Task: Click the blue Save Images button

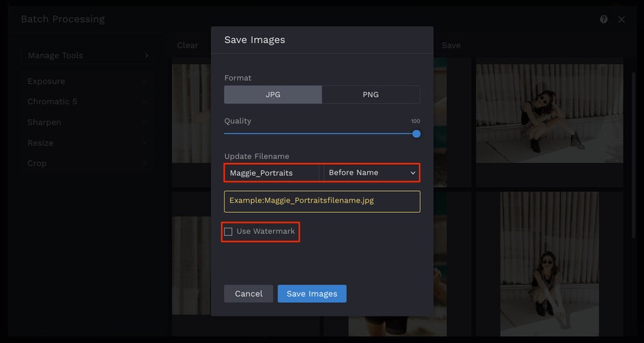Action: pos(312,294)
